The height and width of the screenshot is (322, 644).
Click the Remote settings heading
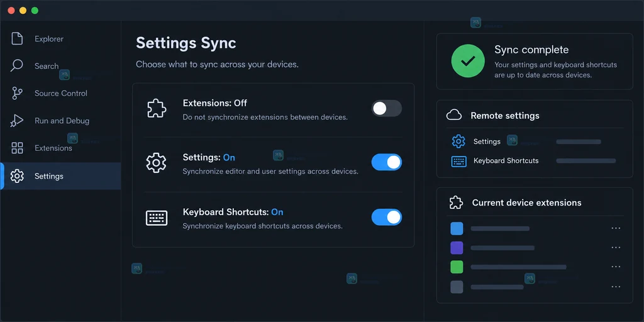tap(505, 116)
